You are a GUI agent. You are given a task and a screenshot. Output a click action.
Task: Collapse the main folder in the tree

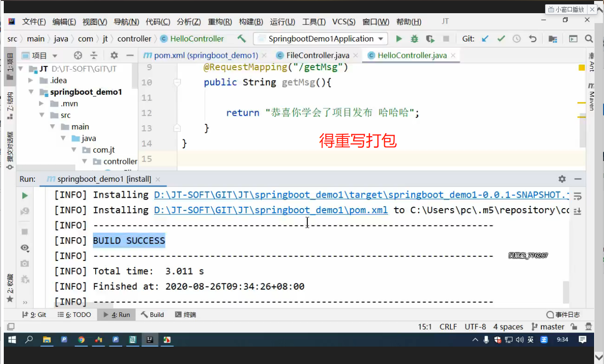click(52, 127)
